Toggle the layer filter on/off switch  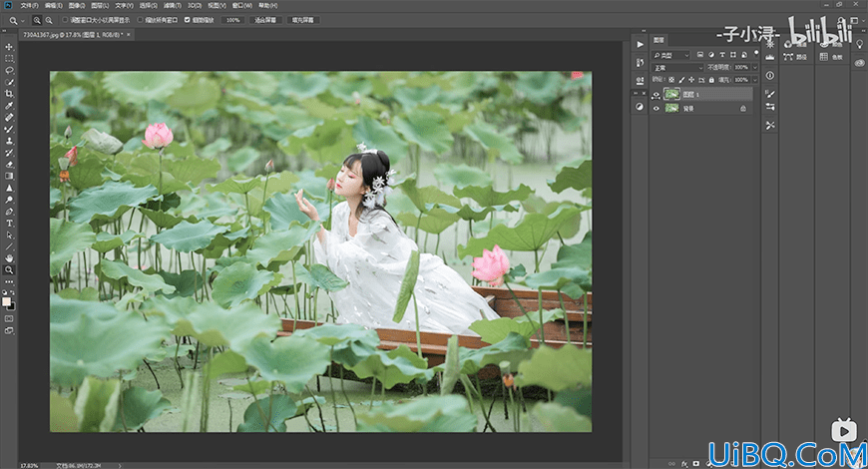coord(756,54)
